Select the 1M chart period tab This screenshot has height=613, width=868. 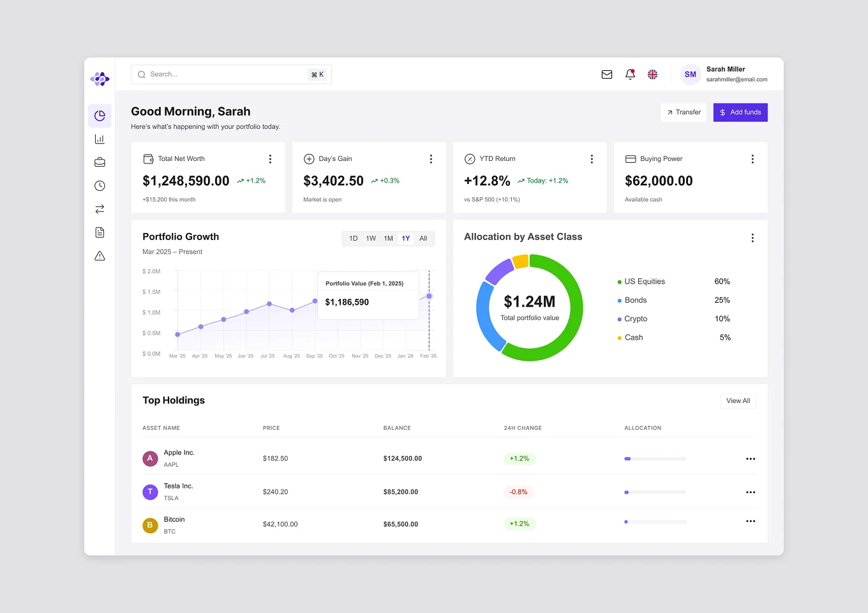click(389, 238)
